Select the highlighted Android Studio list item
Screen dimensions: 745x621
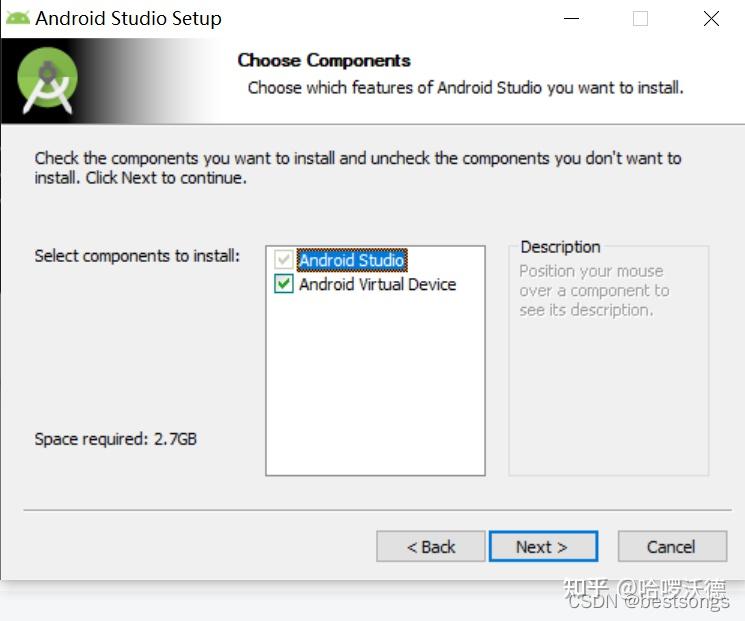pyautogui.click(x=351, y=260)
